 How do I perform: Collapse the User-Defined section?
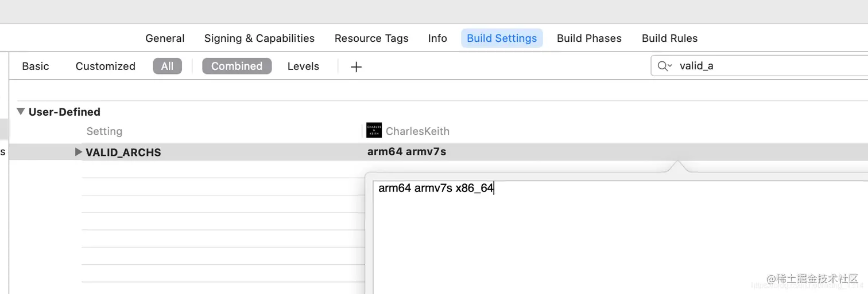[x=21, y=112]
